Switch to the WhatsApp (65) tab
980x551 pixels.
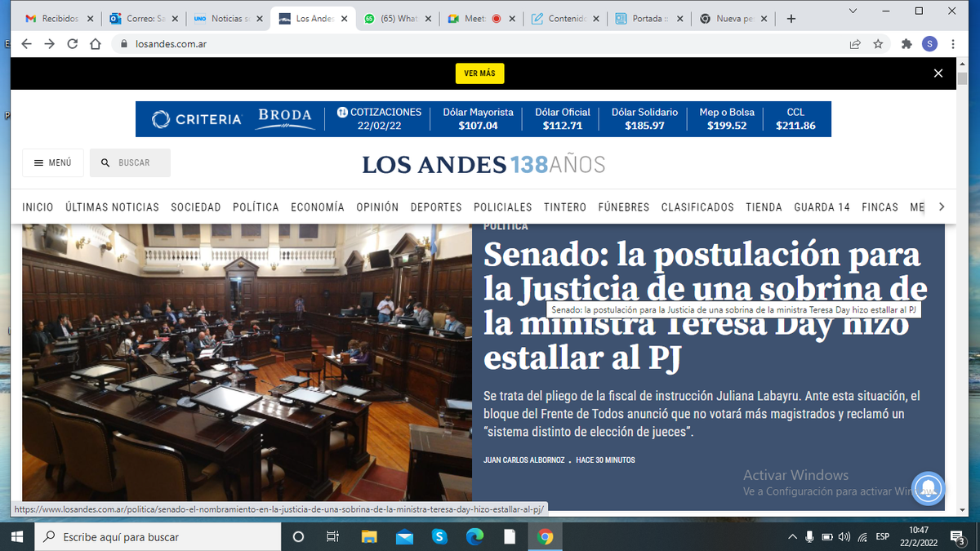click(x=399, y=19)
